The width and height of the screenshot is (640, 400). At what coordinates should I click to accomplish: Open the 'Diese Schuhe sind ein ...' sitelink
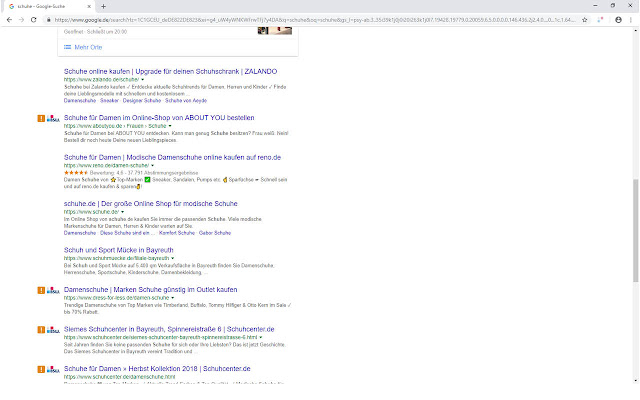[127, 233]
